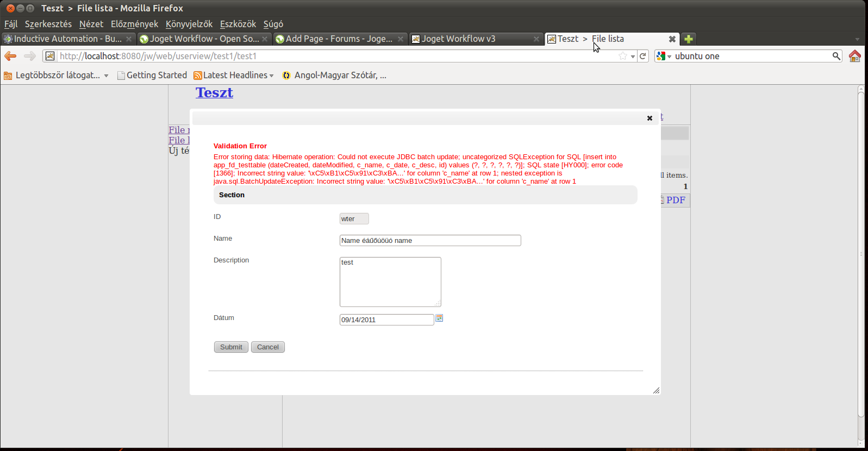Screen dimensions: 868x451
Task: Click the Angol-Magyar Szótár bookmark icon
Action: [286, 76]
